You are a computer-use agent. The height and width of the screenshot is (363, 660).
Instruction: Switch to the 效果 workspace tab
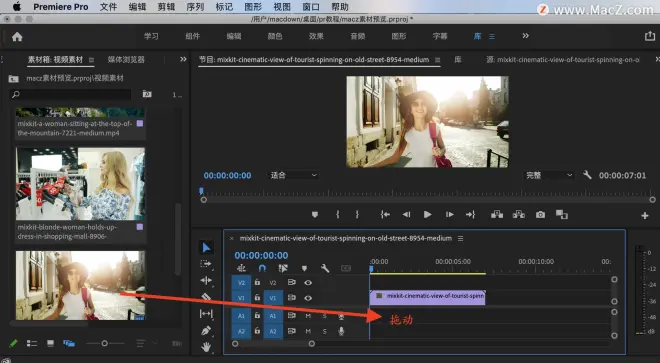(x=316, y=36)
